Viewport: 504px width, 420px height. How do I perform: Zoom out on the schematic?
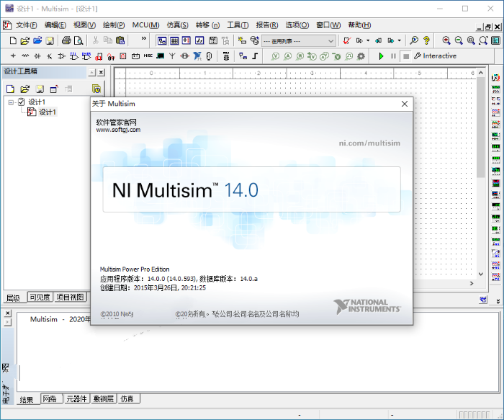tap(459, 40)
